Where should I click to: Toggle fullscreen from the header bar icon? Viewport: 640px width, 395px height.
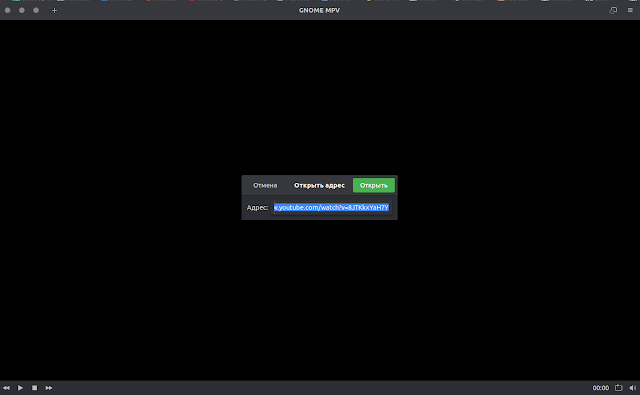pos(613,10)
